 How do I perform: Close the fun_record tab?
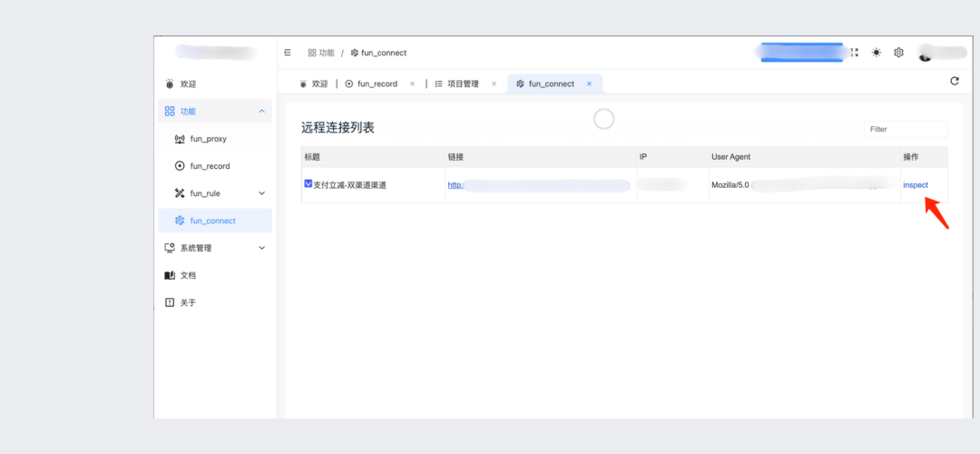412,84
